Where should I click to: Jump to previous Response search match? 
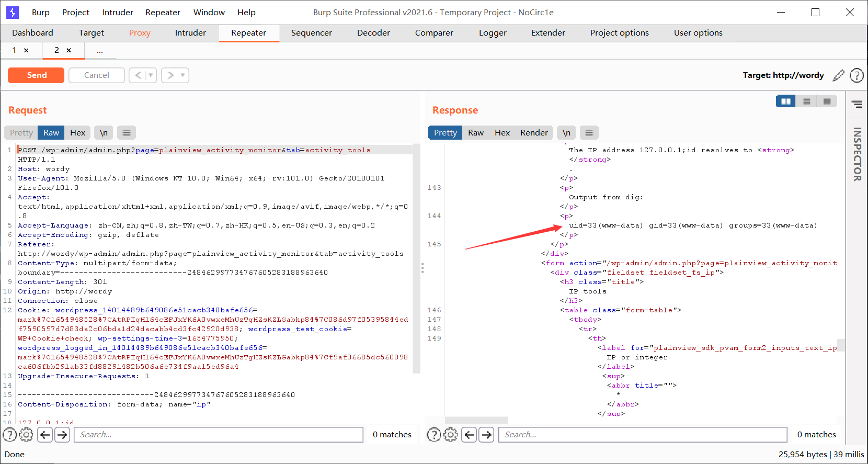tap(470, 435)
